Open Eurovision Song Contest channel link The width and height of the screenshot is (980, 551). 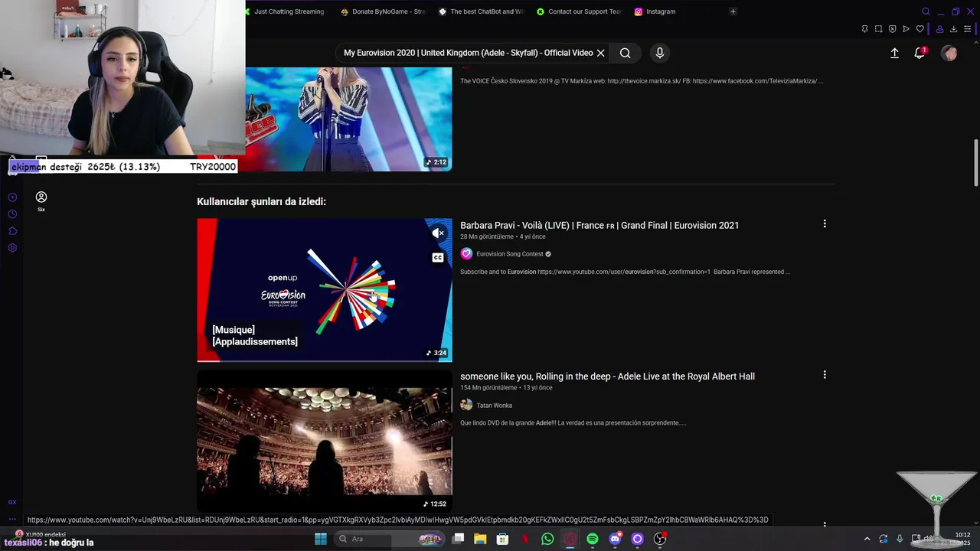click(509, 254)
